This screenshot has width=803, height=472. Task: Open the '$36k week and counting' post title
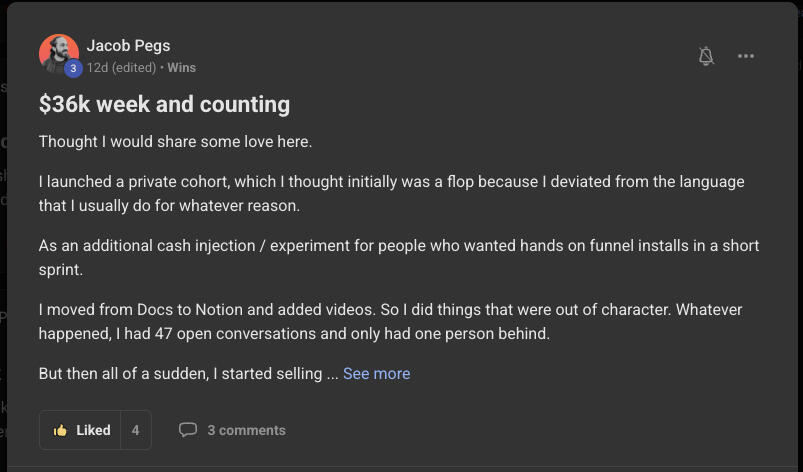(x=164, y=104)
